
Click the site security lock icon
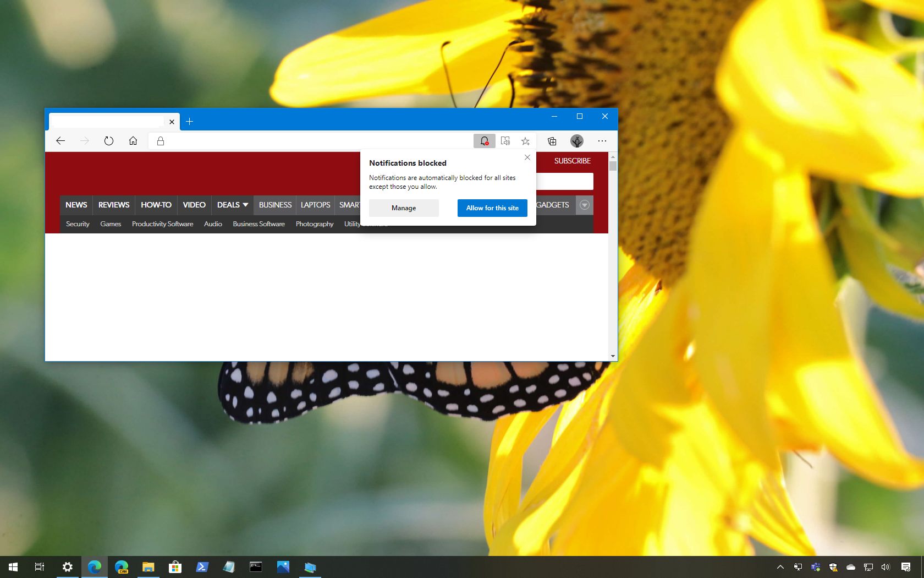(x=160, y=141)
